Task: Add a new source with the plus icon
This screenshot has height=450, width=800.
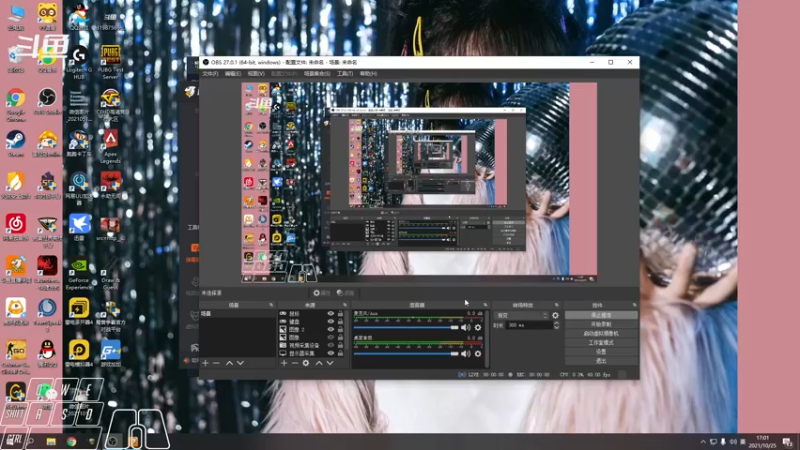Action: point(284,363)
